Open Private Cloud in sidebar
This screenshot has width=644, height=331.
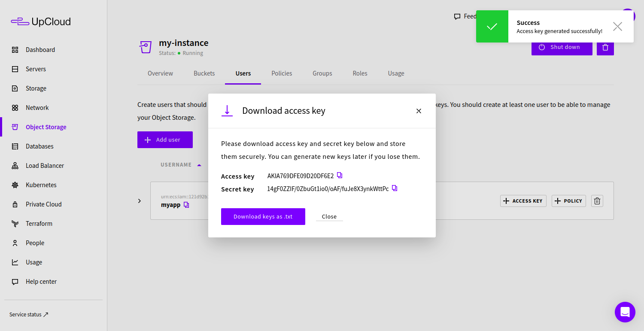click(x=44, y=204)
